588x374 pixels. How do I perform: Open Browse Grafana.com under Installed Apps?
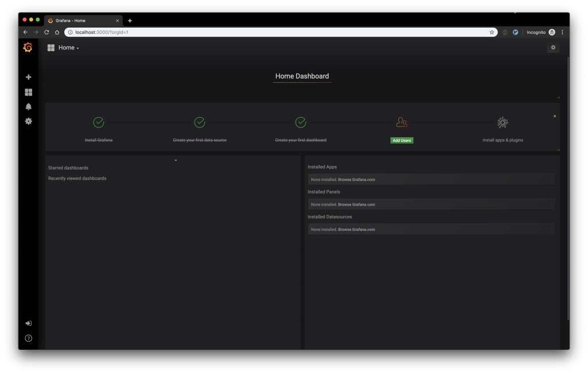pos(356,180)
